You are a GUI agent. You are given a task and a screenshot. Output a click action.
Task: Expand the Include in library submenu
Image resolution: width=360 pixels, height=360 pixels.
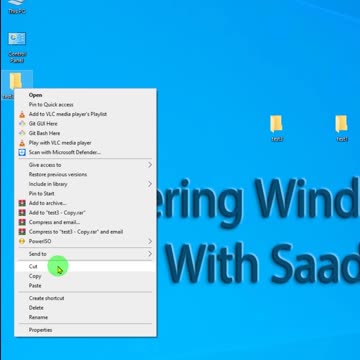[x=85, y=184]
